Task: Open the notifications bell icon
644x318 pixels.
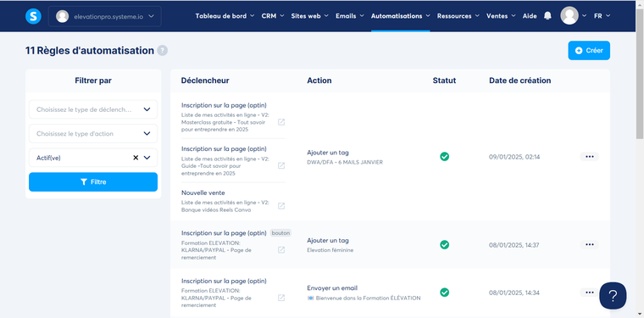Action: tap(547, 16)
